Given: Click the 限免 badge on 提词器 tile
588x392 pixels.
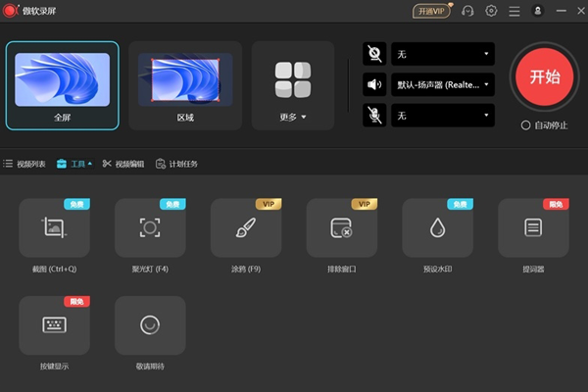Looking at the screenshot, I should [x=556, y=204].
